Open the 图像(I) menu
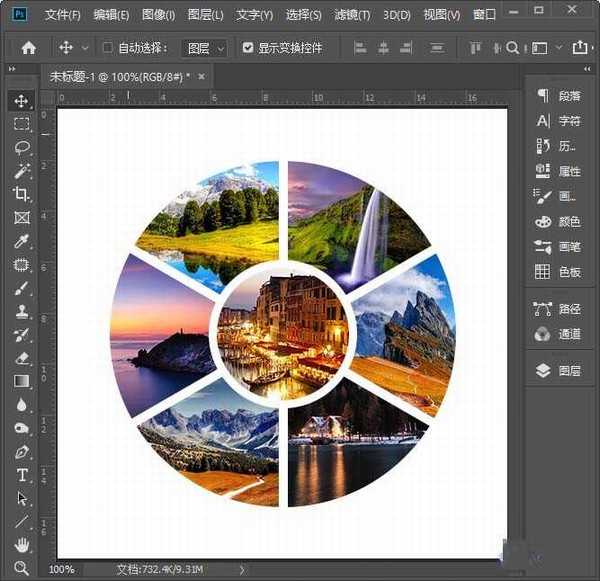Image resolution: width=600 pixels, height=581 pixels. pyautogui.click(x=158, y=15)
